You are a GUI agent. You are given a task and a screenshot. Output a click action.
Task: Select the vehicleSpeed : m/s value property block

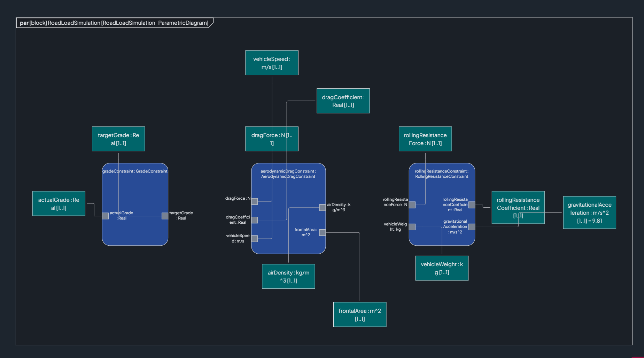272,63
